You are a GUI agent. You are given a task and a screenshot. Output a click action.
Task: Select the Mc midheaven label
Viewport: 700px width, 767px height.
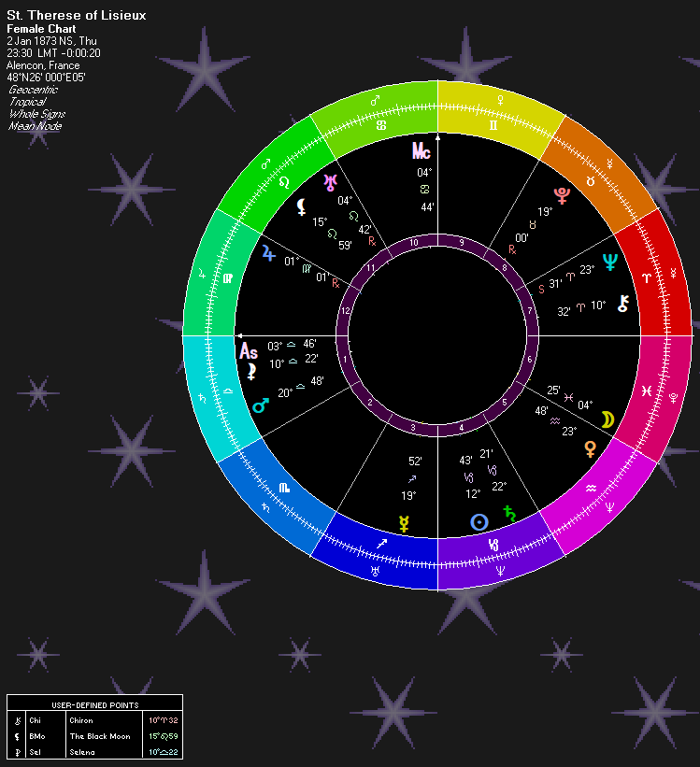point(421,150)
